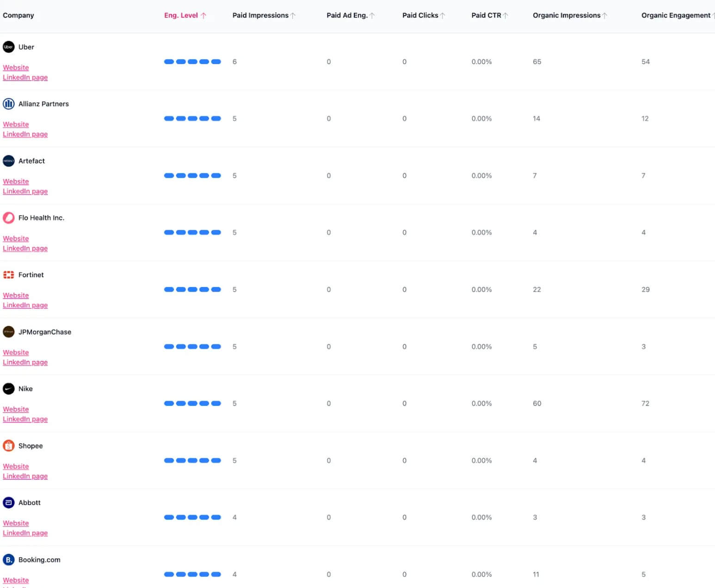
Task: Open Shopee's LinkedIn page link
Action: point(25,476)
